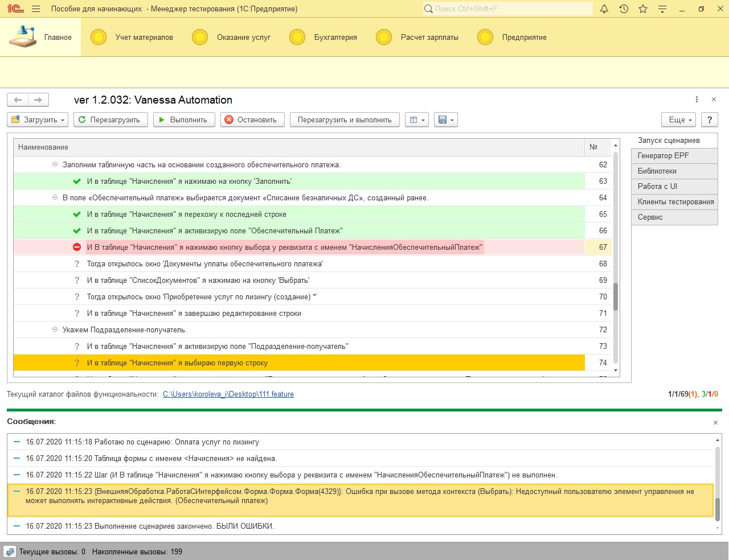
Task: Open the Клиенты тестирования tab
Action: (674, 201)
